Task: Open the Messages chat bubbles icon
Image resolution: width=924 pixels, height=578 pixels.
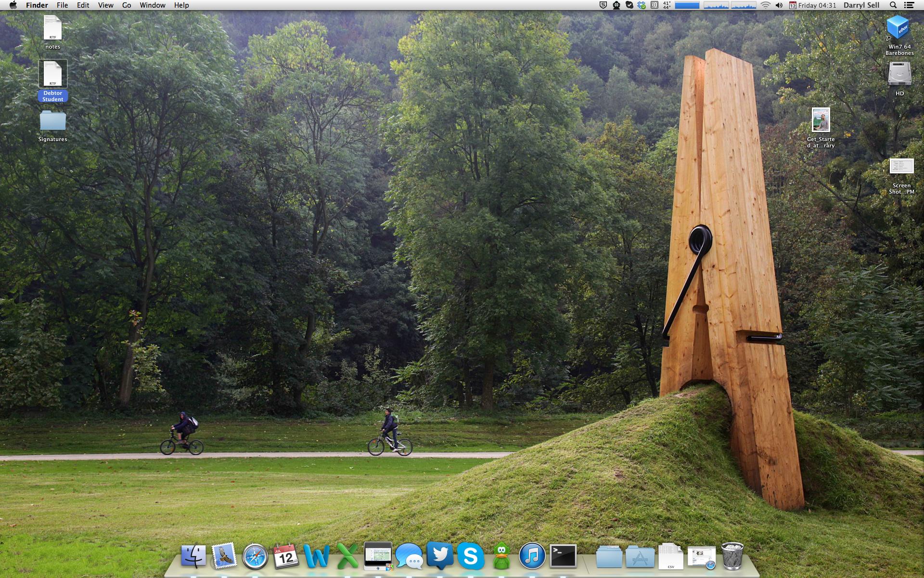Action: tap(409, 557)
